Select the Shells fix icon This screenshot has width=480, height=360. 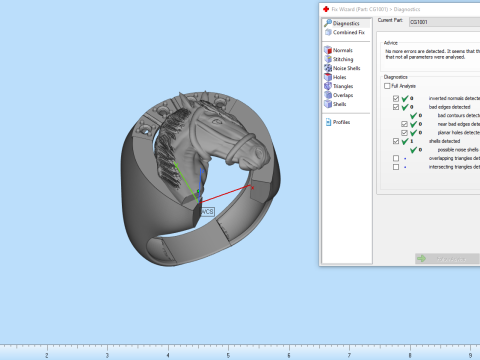tap(328, 104)
